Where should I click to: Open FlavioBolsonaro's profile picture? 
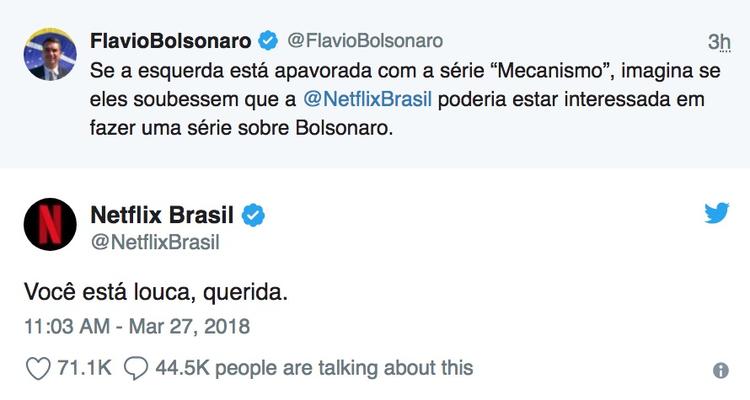pos(50,55)
